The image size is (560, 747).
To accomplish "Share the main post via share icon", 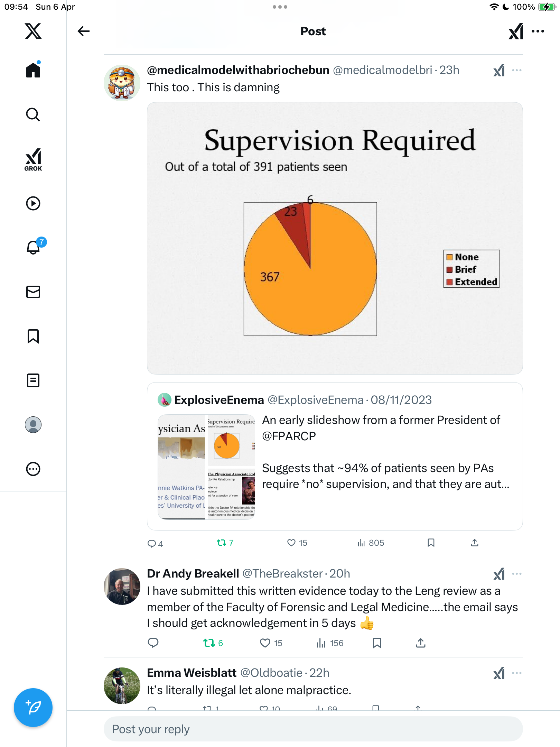I will coord(475,543).
